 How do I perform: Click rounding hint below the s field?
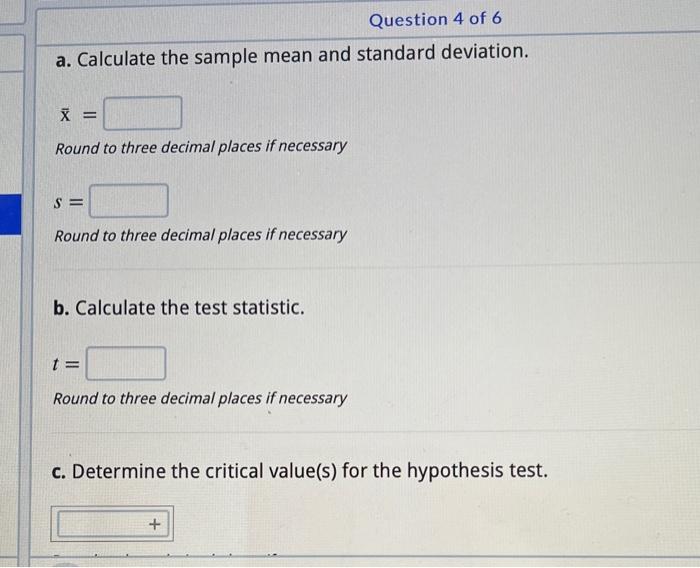pos(201,236)
